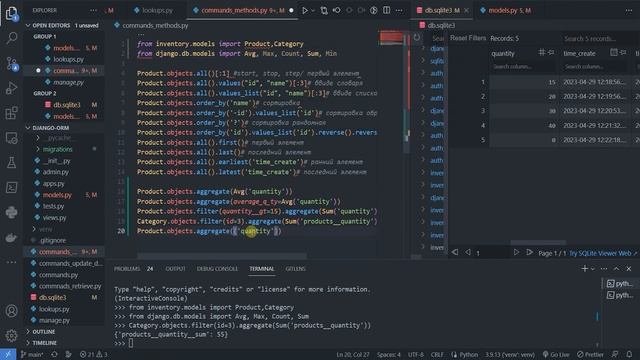
Task: Collapse the Open Editors section
Action: tap(28, 25)
